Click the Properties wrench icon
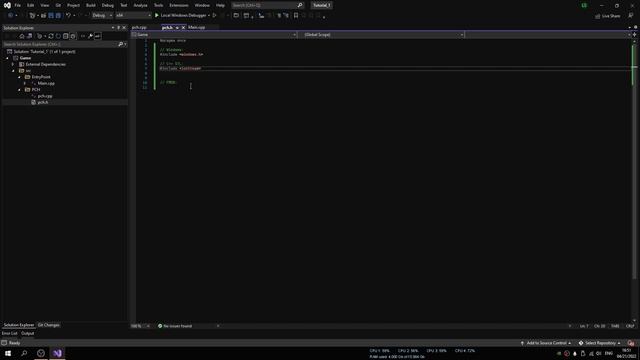 pos(90,36)
